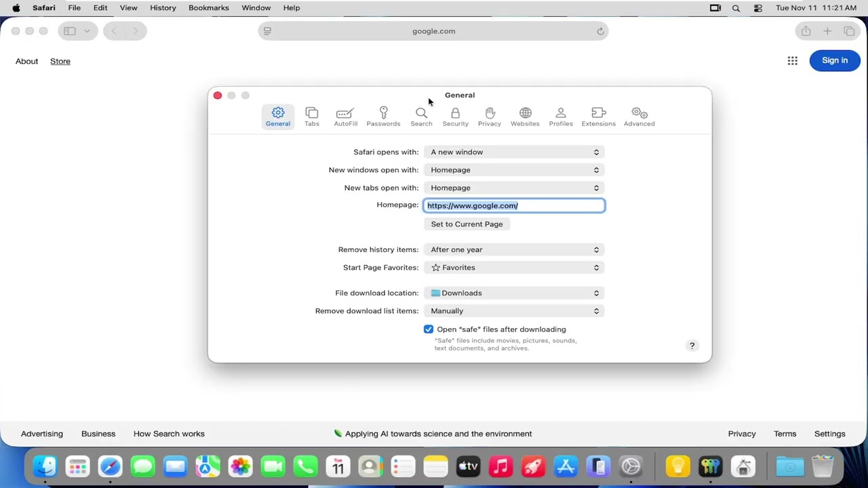Open the Bookmarks menu
Screen dimensions: 868x488
tap(208, 7)
